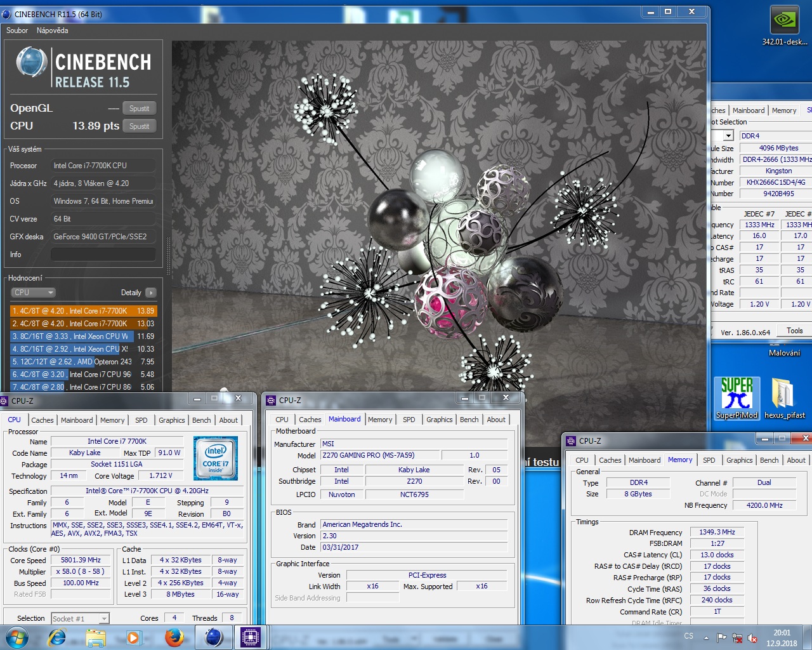This screenshot has width=812, height=650.
Task: Click the CS language indicator
Action: pyautogui.click(x=689, y=636)
